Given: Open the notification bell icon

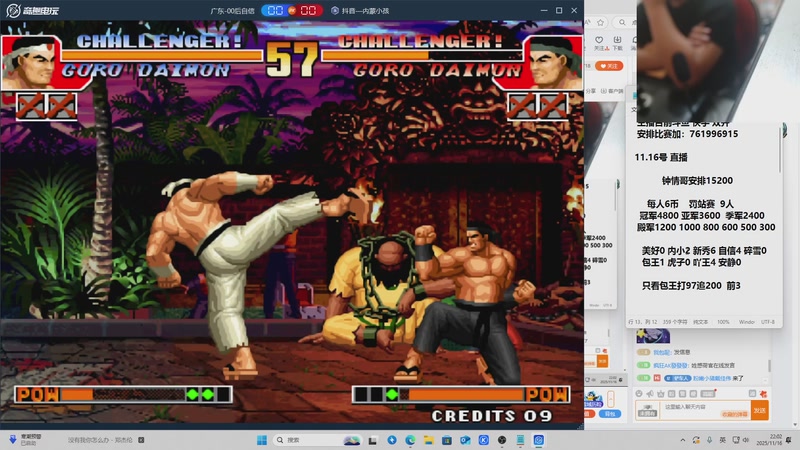Looking at the screenshot, I should coord(789,440).
